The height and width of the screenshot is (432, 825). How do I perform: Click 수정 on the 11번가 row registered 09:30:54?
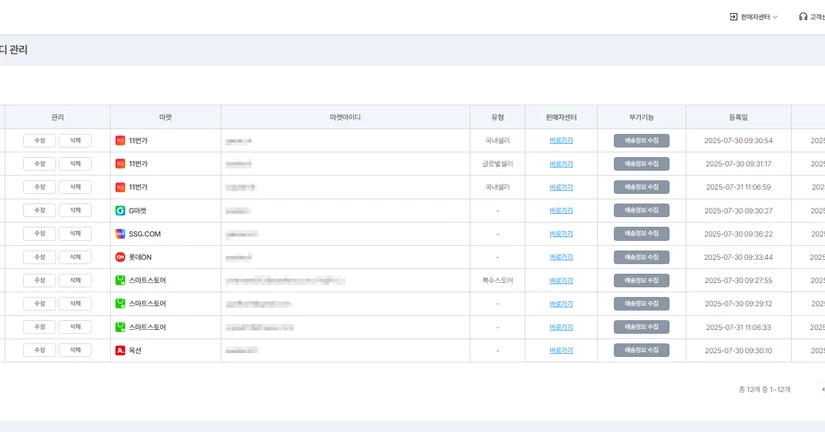pyautogui.click(x=39, y=140)
